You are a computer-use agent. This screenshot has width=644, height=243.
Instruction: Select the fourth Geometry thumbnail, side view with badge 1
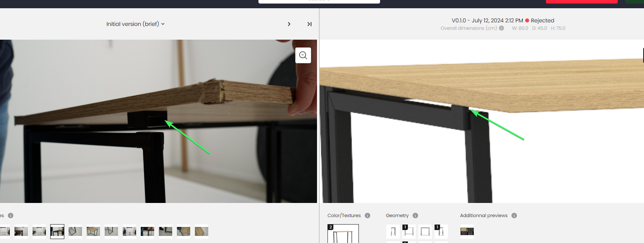point(441,232)
